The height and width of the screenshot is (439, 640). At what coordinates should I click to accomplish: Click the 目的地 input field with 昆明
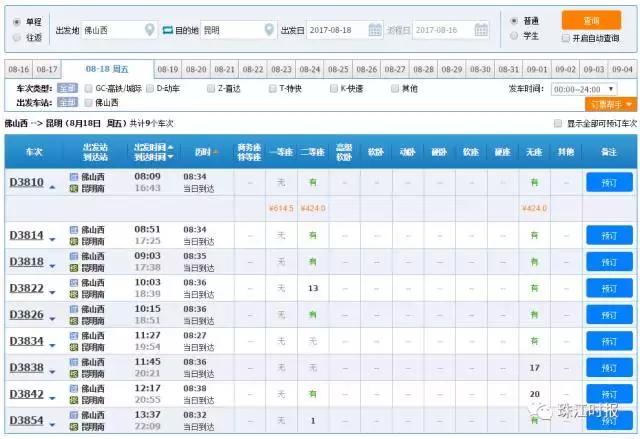point(238,30)
